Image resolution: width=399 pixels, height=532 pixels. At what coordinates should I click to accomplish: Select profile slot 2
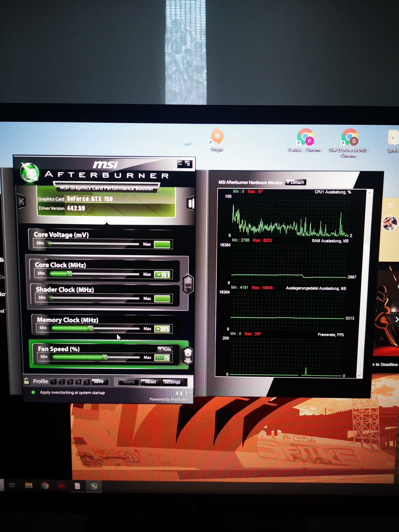point(62,381)
